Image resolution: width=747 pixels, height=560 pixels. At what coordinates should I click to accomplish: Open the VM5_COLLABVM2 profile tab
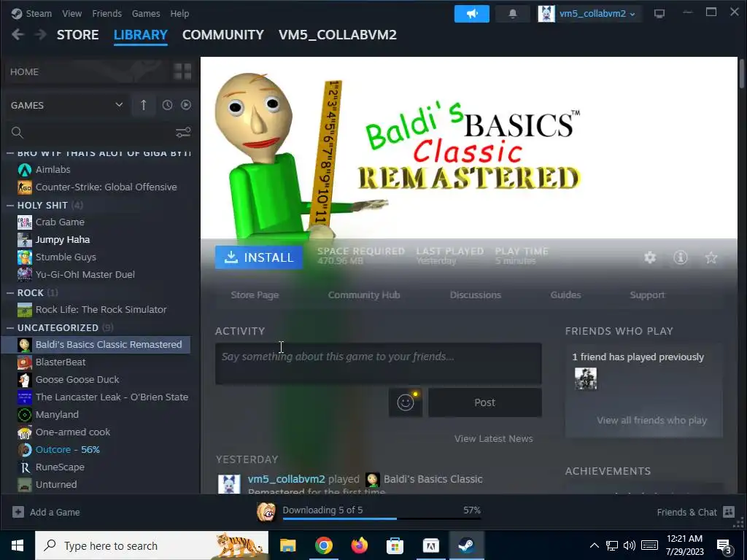[338, 35]
